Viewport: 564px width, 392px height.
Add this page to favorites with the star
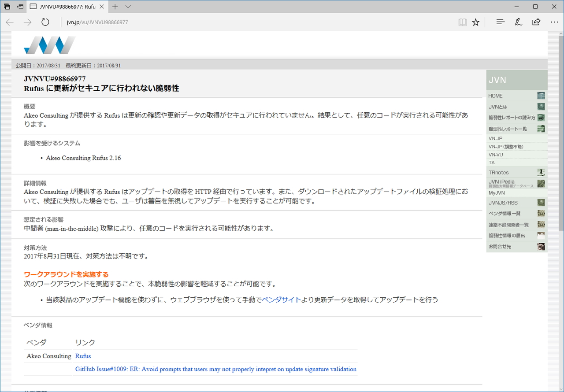click(475, 22)
